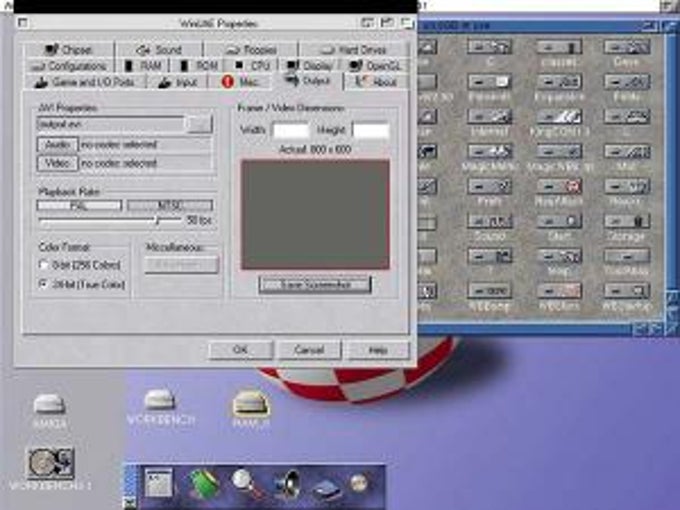Screen dimensions: 680x510
Task: Open the WBStartup drawer icon
Action: tap(627, 290)
